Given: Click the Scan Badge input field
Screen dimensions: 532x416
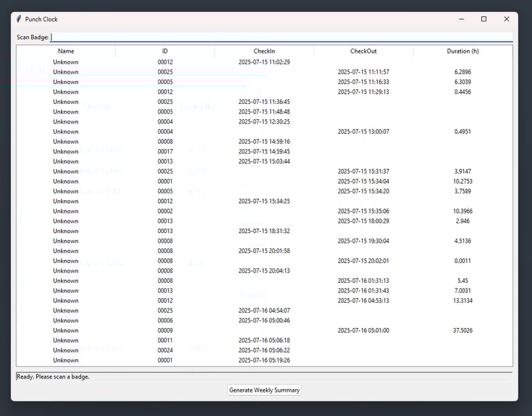Looking at the screenshot, I should coord(281,37).
